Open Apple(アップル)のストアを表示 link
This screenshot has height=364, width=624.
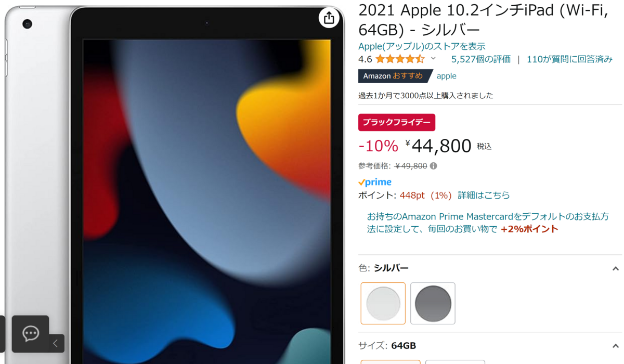[422, 46]
